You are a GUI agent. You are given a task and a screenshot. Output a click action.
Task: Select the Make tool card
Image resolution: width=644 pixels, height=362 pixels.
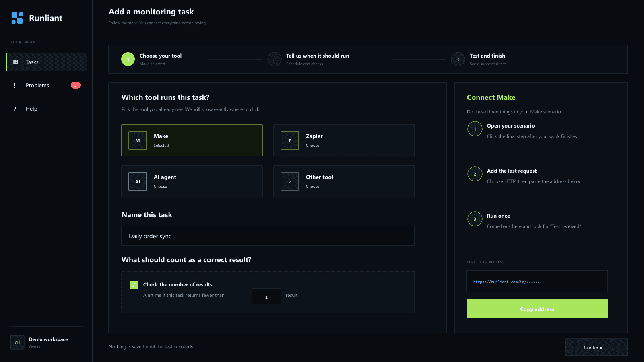(x=192, y=140)
